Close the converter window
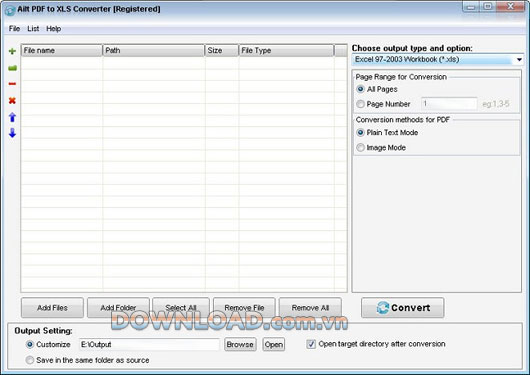530x375 pixels. (x=510, y=7)
